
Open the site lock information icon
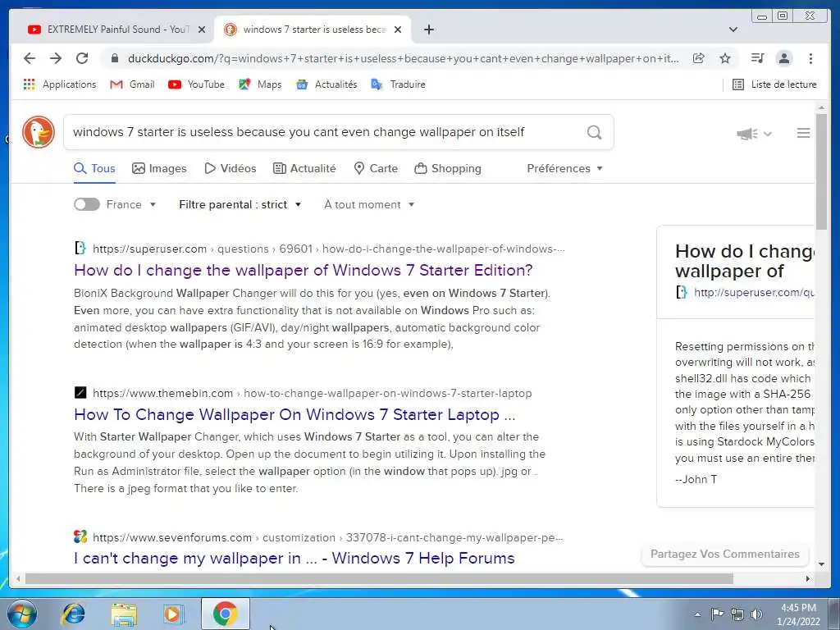[x=114, y=58]
